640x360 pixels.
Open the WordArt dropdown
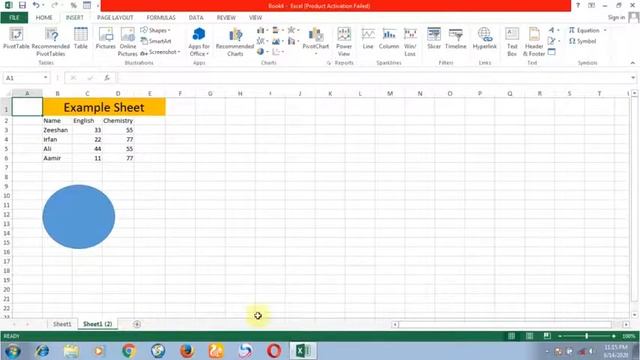tap(553, 30)
